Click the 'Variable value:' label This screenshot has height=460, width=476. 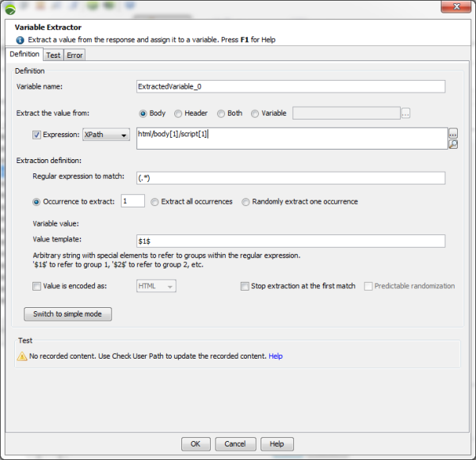pos(56,223)
